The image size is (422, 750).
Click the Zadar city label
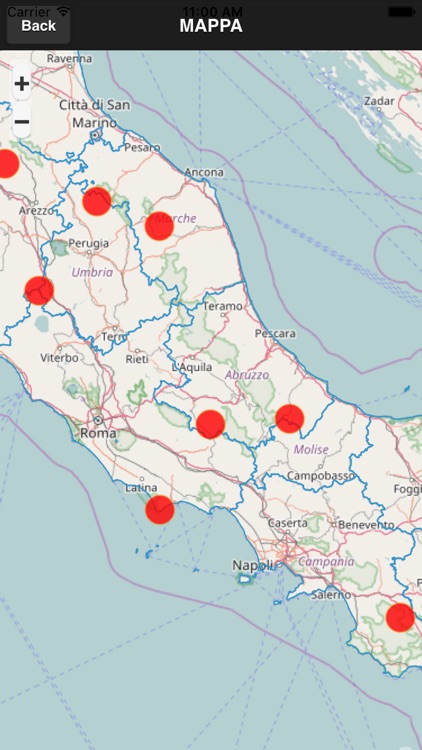[x=379, y=101]
